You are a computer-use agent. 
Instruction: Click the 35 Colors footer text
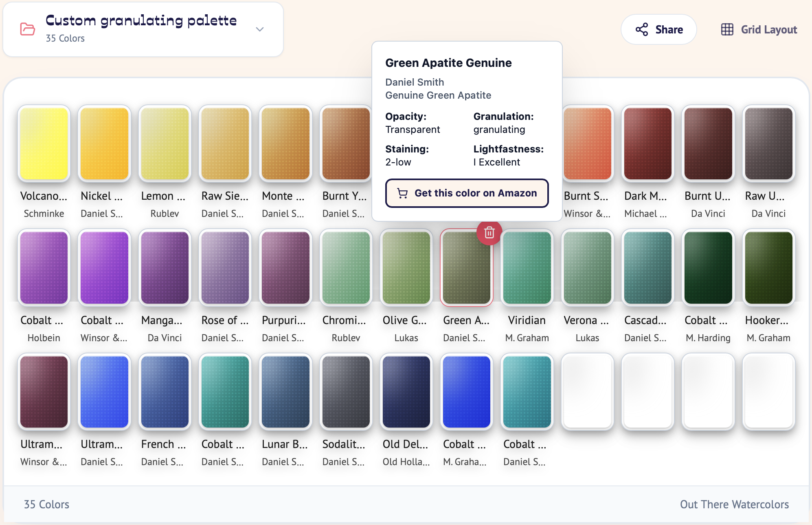point(46,504)
